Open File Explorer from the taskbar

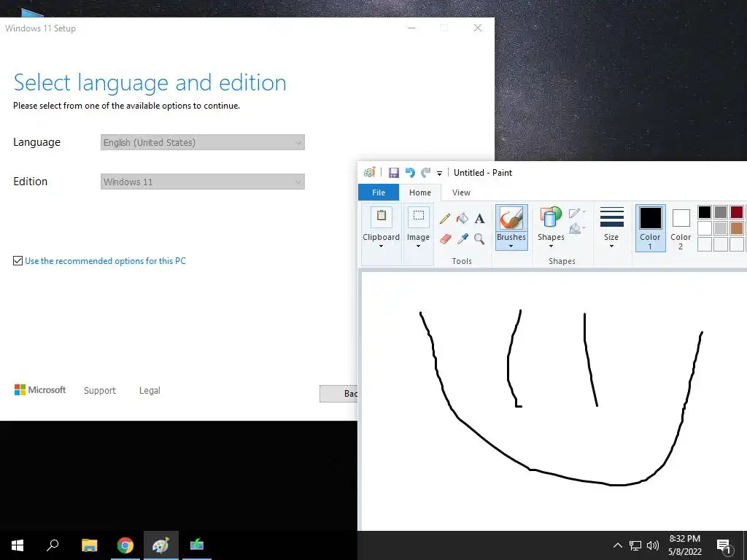pyautogui.click(x=89, y=545)
